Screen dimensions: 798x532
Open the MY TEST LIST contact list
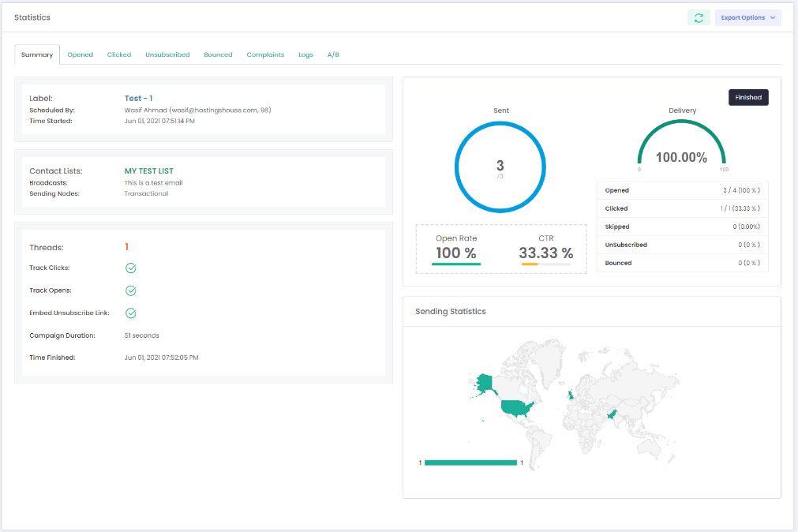pyautogui.click(x=149, y=171)
